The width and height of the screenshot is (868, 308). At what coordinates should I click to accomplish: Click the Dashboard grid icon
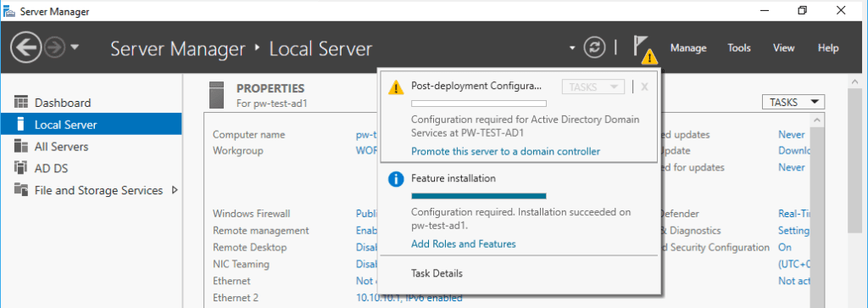click(x=21, y=102)
